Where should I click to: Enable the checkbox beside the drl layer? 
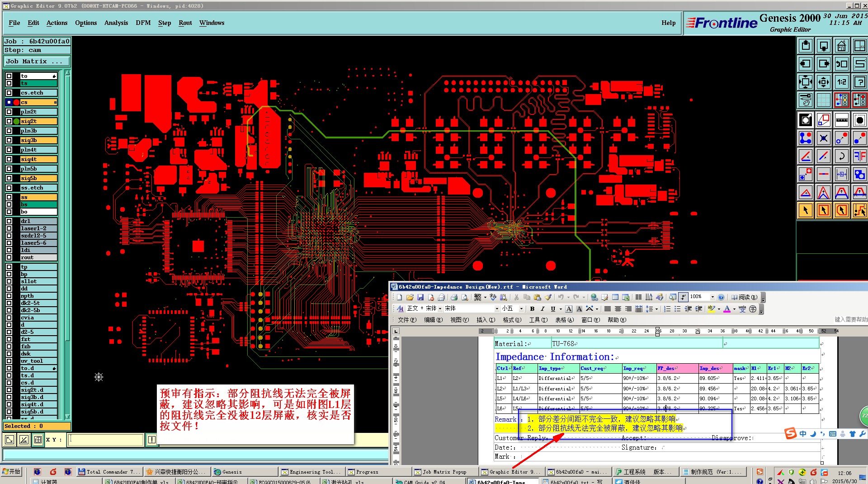(x=9, y=221)
